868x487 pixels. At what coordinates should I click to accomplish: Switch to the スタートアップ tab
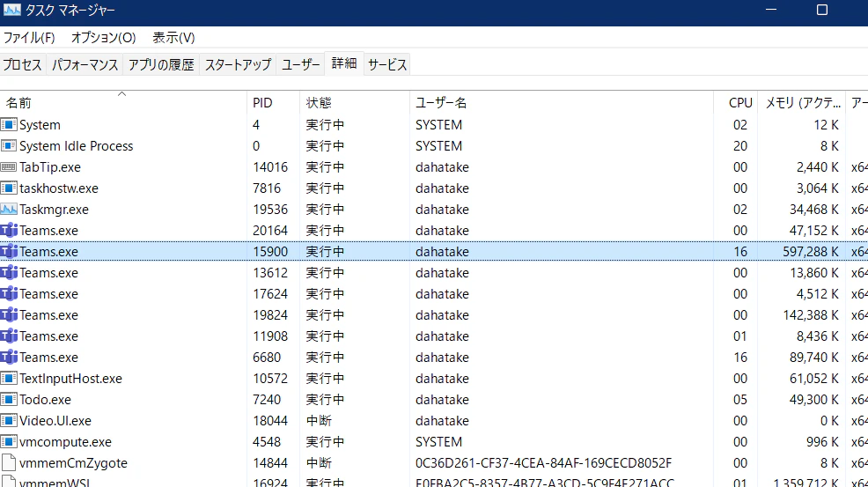click(x=238, y=65)
